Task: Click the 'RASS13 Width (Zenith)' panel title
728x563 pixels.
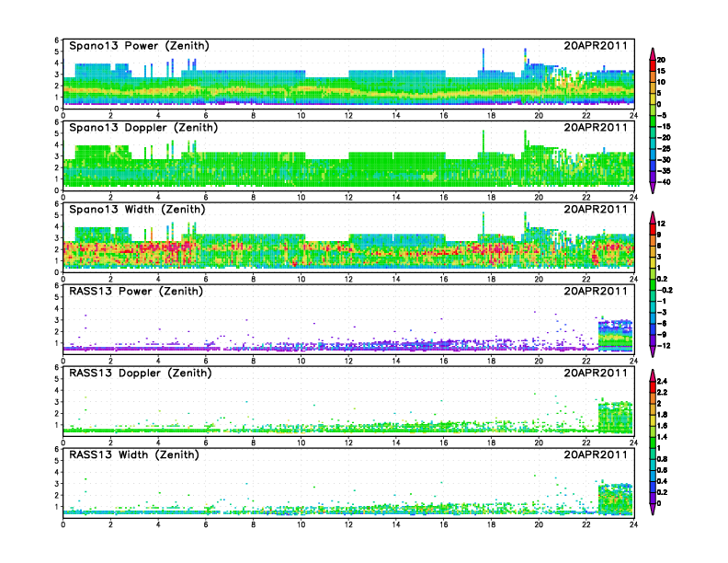Action: [134, 454]
